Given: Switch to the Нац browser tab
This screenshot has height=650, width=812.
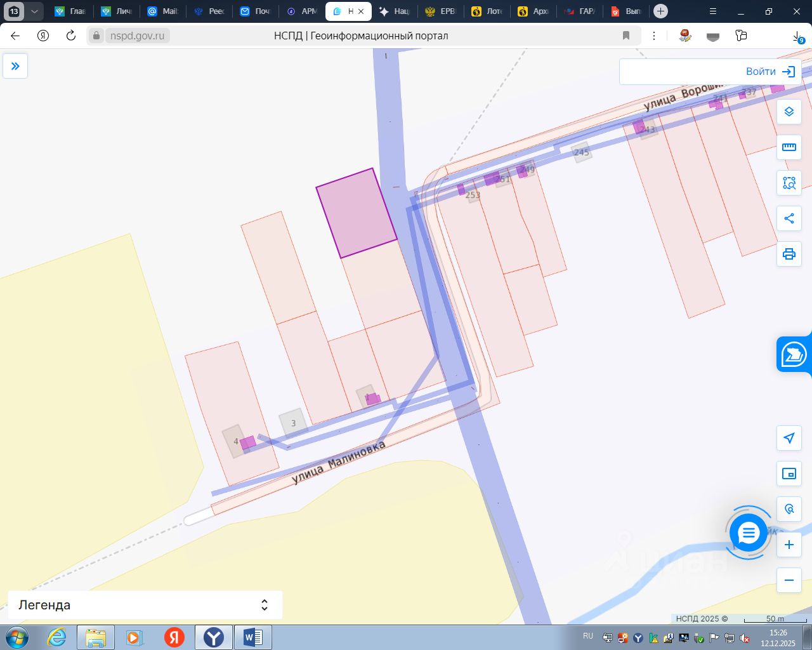Looking at the screenshot, I should (395, 11).
